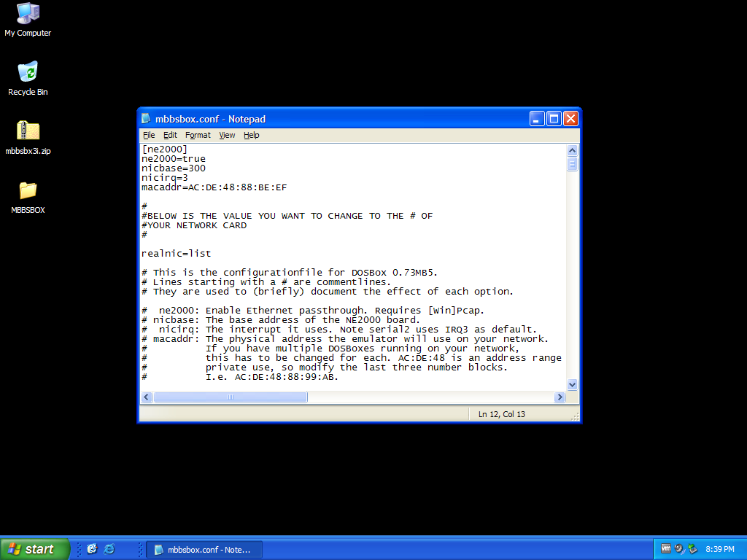The height and width of the screenshot is (560, 747).
Task: Open the Format menu
Action: click(x=198, y=135)
